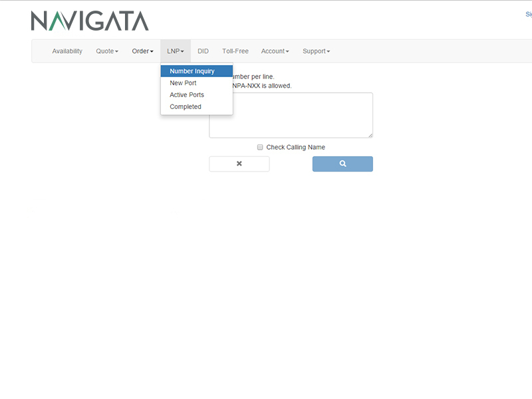Click the sign-in link at top right
The image size is (532, 399).
tap(528, 14)
